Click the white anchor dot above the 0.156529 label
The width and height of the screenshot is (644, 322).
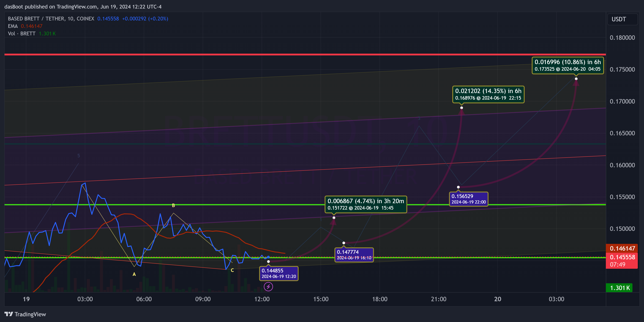[458, 187]
